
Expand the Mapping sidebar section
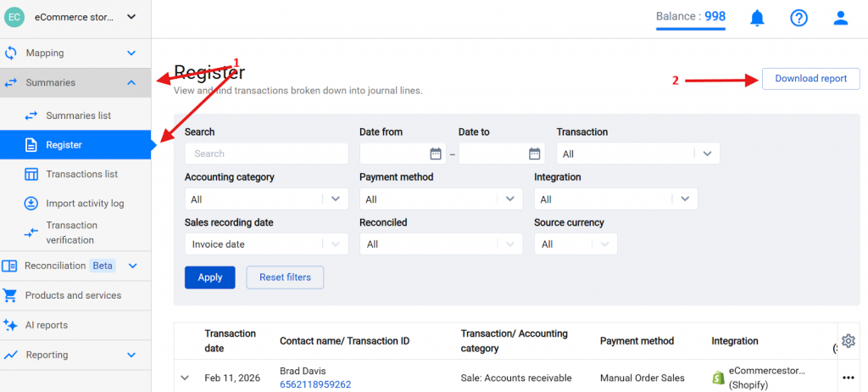(131, 53)
